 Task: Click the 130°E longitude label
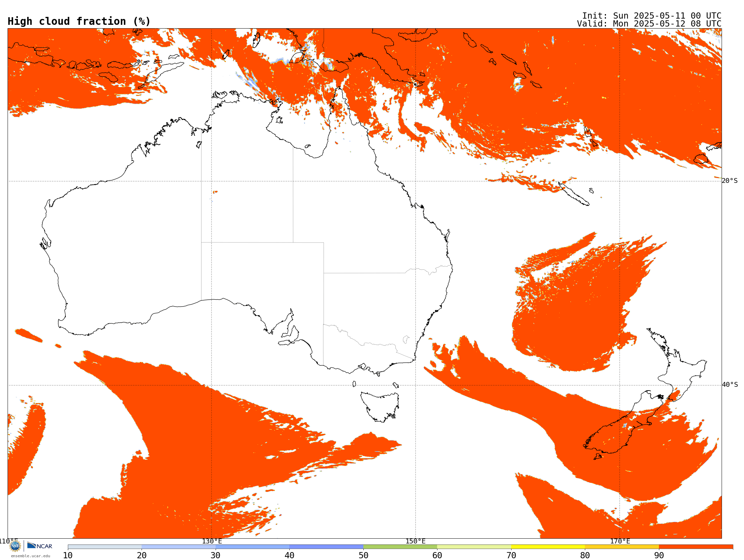pos(212,541)
